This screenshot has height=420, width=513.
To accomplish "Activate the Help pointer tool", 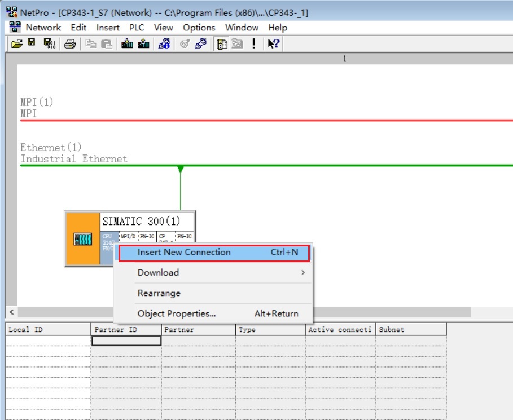I will pyautogui.click(x=272, y=44).
